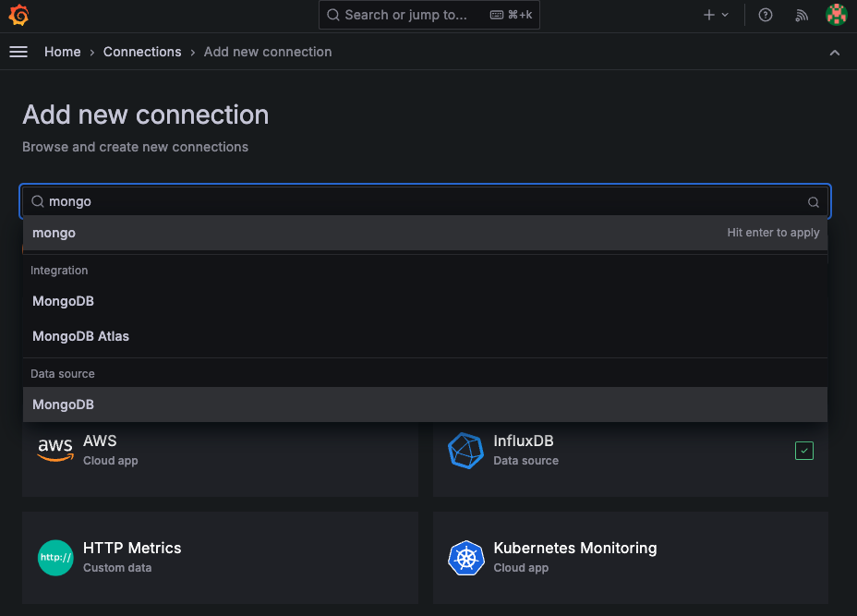This screenshot has width=857, height=616.
Task: Click the connection search field containing mongo
Action: click(x=425, y=201)
